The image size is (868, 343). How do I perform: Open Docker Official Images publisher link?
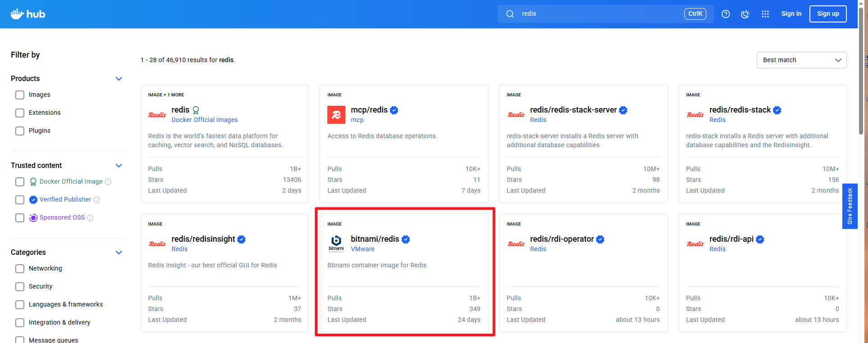coord(204,120)
